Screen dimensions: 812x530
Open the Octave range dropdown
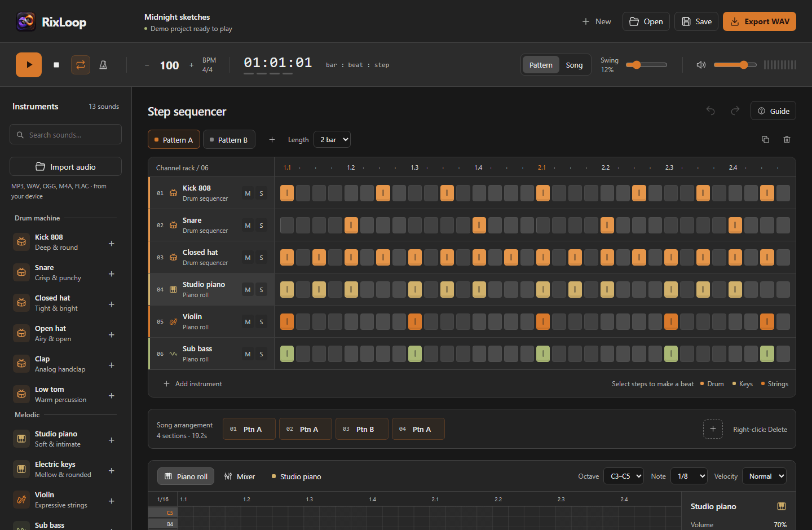624,476
